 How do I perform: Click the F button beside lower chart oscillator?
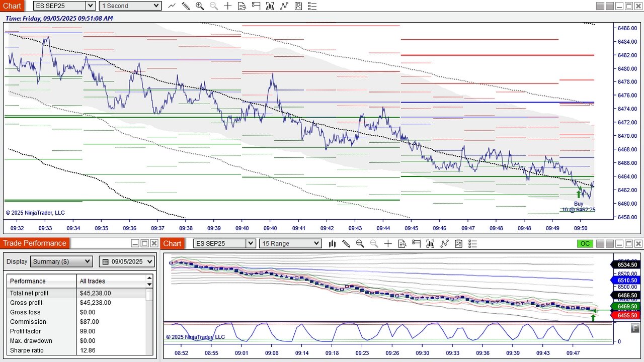(x=635, y=328)
